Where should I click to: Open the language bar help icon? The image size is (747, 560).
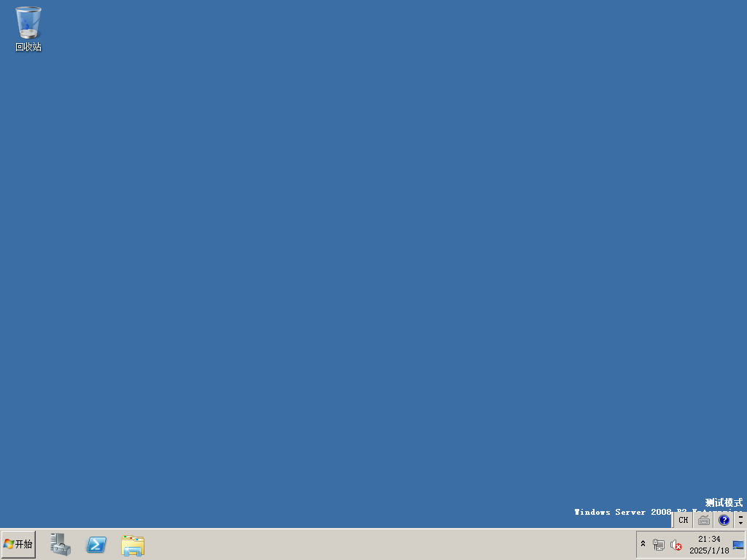(x=724, y=520)
